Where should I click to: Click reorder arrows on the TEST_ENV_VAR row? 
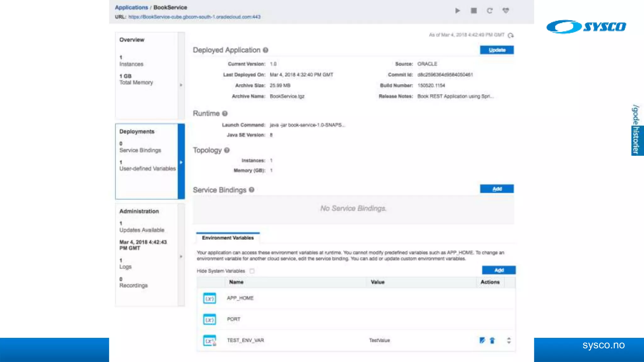(x=509, y=340)
